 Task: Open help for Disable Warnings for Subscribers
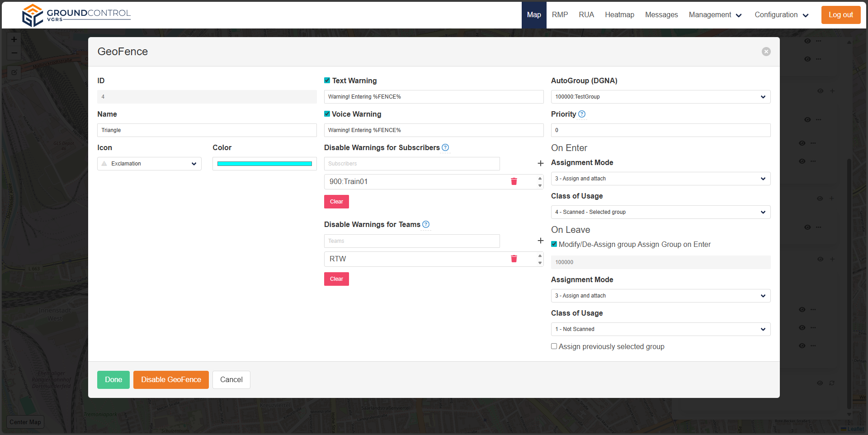pyautogui.click(x=445, y=147)
